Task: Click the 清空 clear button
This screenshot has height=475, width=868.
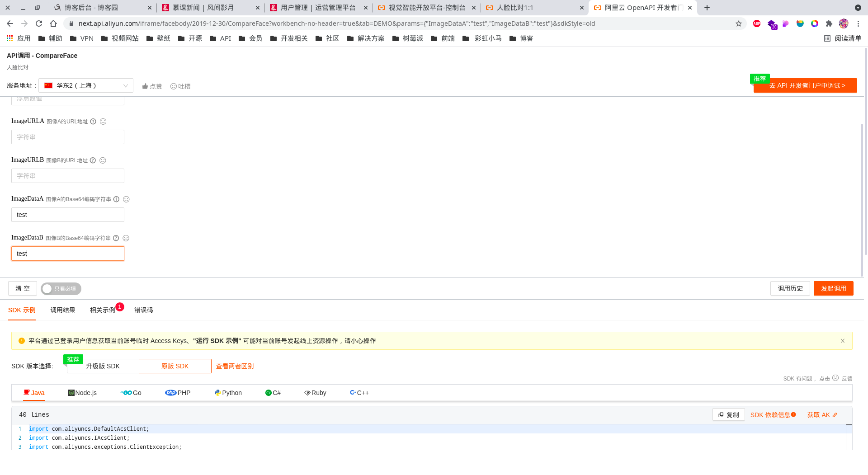Action: (23, 288)
